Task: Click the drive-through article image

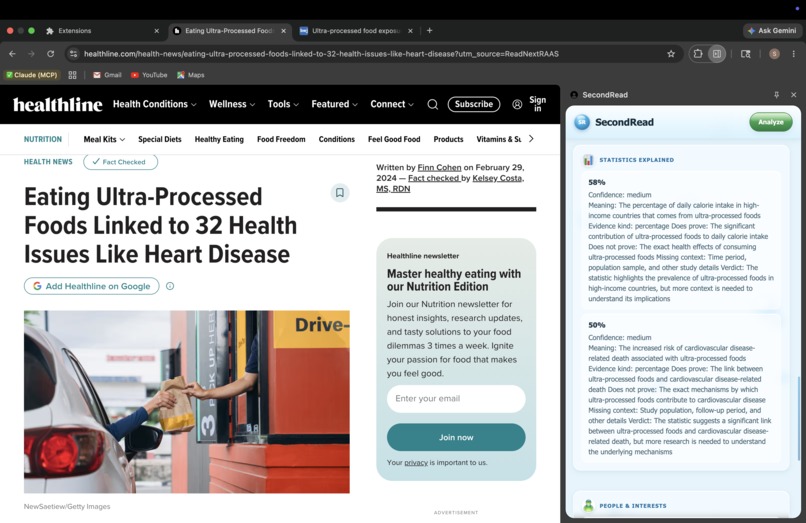Action: pyautogui.click(x=187, y=402)
